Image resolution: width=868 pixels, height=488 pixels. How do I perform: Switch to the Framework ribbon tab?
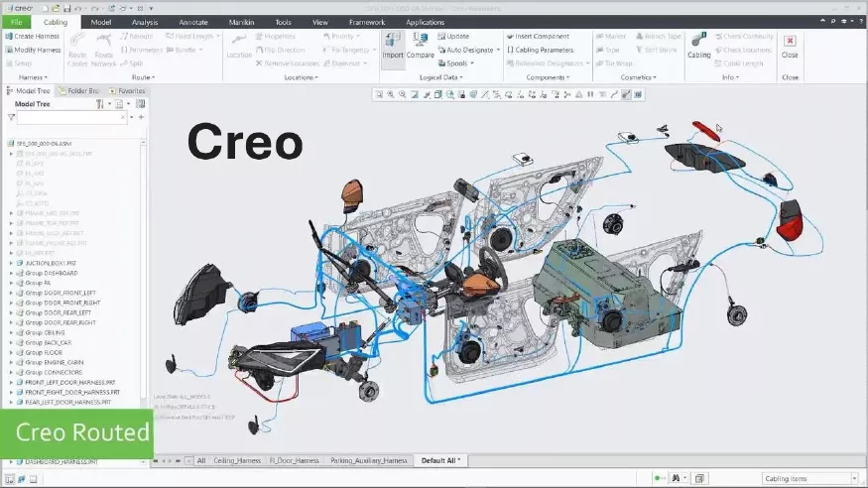click(366, 22)
